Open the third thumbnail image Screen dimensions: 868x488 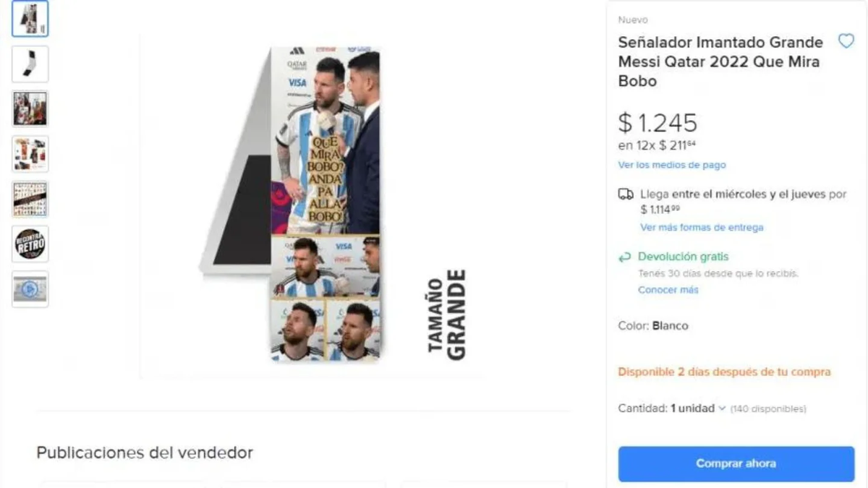click(x=30, y=108)
